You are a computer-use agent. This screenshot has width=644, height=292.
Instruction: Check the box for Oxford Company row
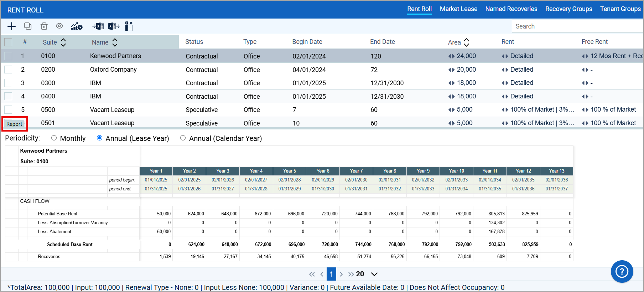tap(8, 70)
